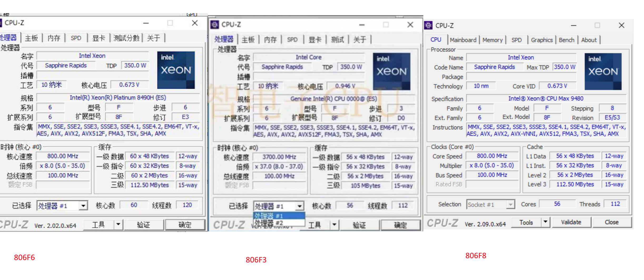Switch to the Mainboard tab

tap(463, 40)
